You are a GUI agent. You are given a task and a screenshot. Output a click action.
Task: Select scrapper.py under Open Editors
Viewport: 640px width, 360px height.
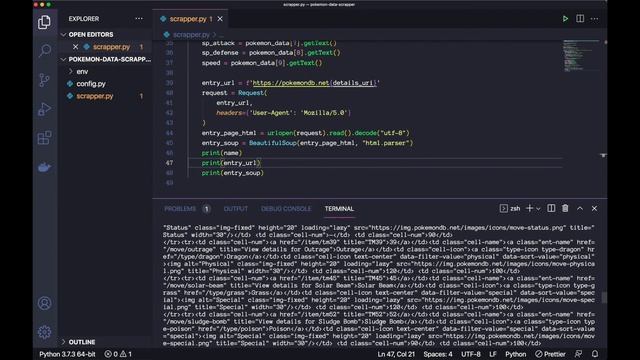(111, 47)
